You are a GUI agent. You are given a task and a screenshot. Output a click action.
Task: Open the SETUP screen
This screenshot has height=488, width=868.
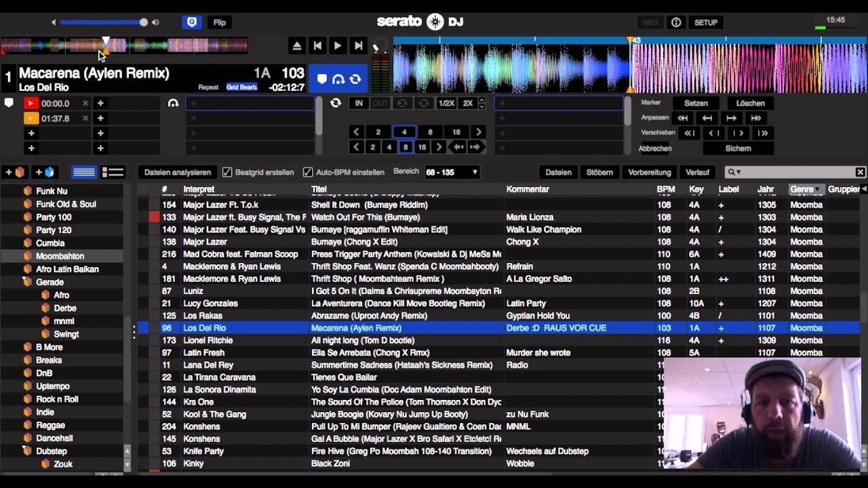tap(706, 22)
